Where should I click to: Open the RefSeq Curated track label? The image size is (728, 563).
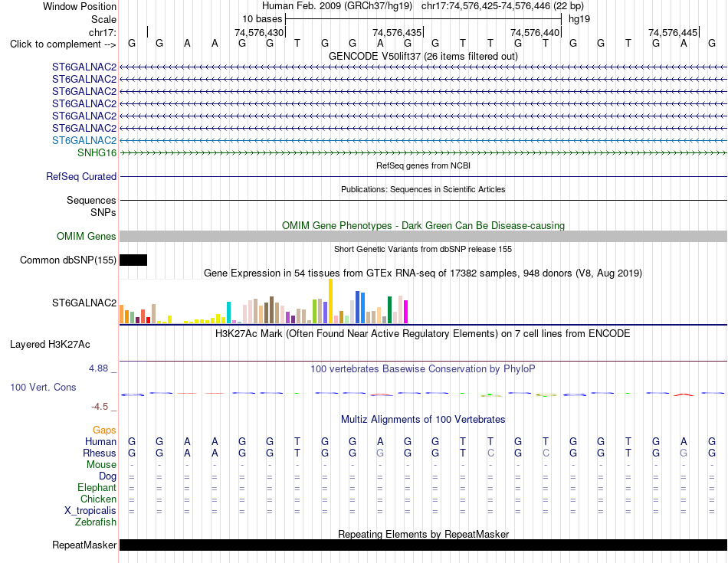(x=81, y=176)
